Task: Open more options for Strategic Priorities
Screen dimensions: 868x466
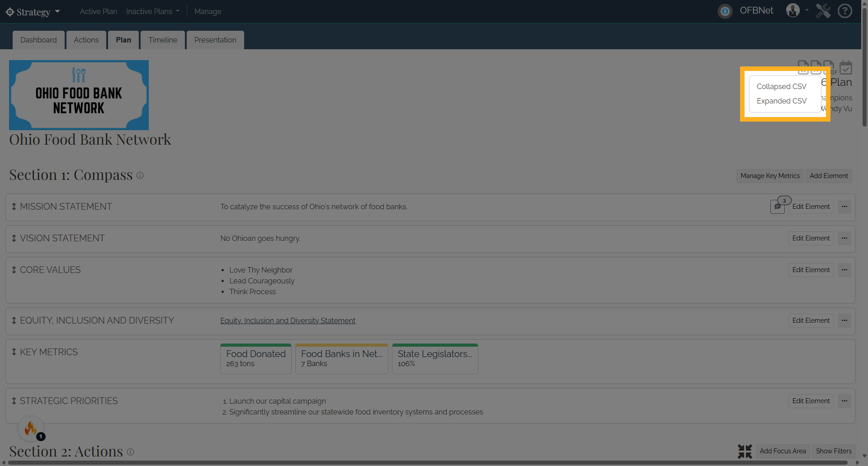Action: click(844, 401)
